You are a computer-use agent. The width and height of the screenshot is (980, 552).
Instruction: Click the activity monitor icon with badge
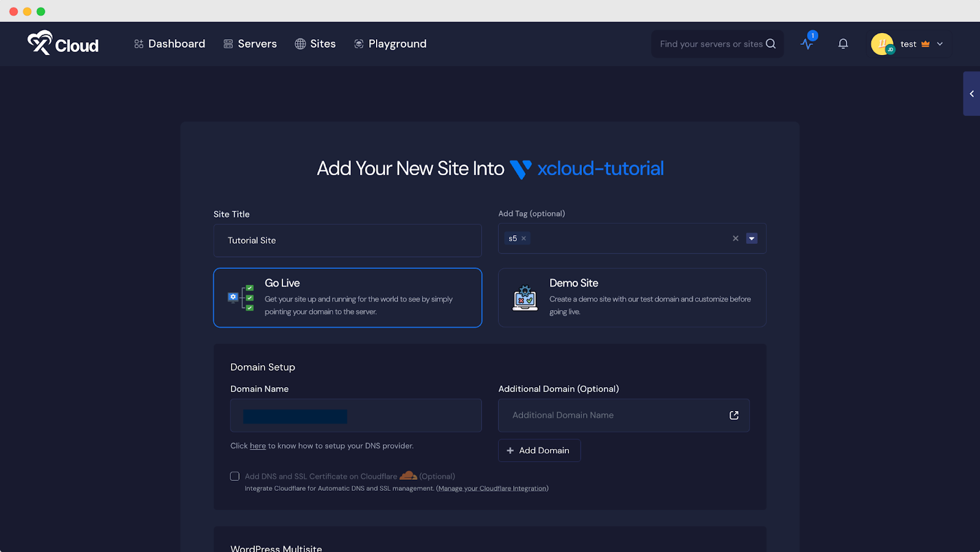(x=807, y=43)
